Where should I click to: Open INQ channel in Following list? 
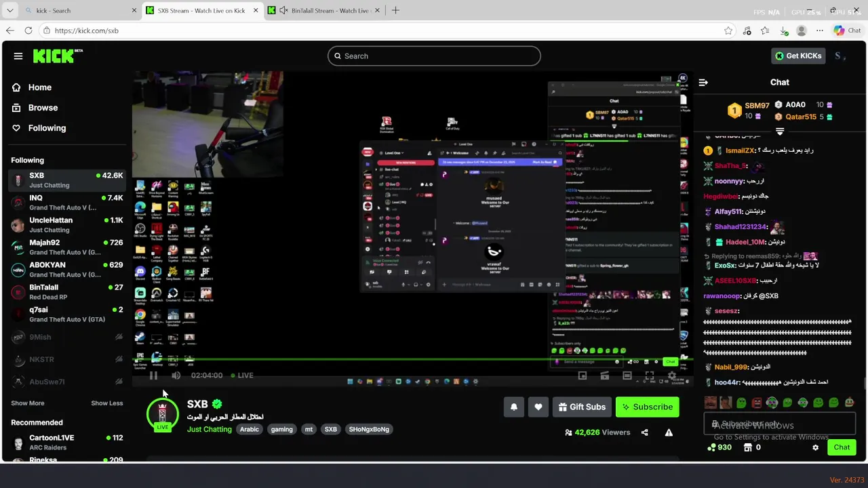[66, 203]
